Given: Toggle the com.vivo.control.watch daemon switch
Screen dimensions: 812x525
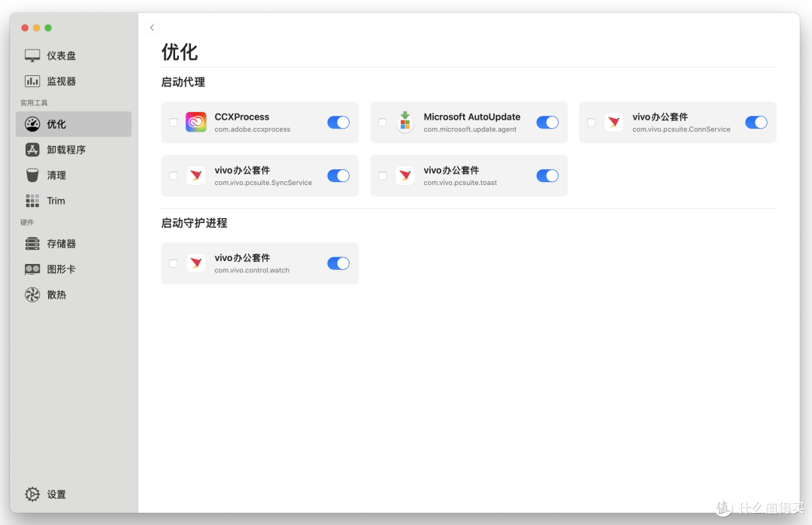Looking at the screenshot, I should 338,263.
